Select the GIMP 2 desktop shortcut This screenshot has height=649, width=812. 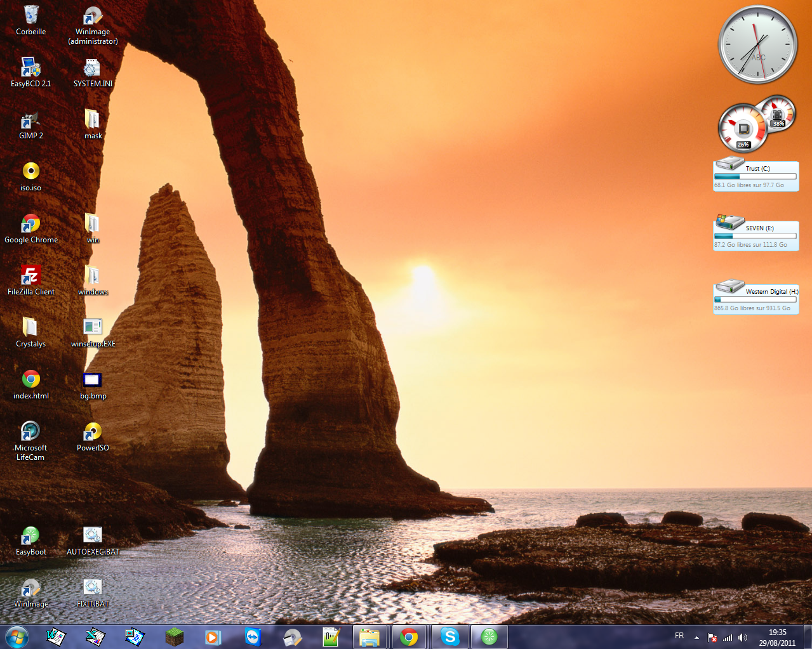click(30, 124)
